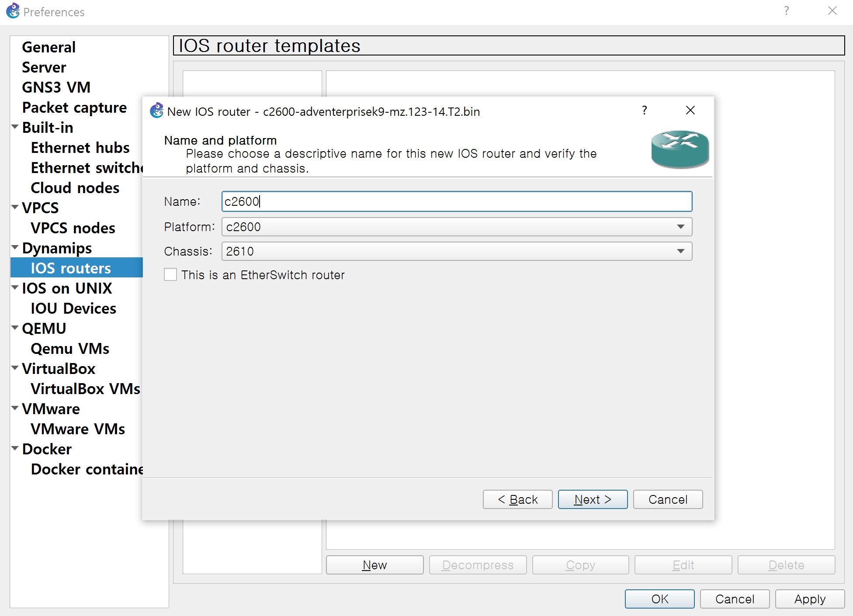The width and height of the screenshot is (853, 616).
Task: Click the GNS3 logo in wizard title
Action: point(156,111)
